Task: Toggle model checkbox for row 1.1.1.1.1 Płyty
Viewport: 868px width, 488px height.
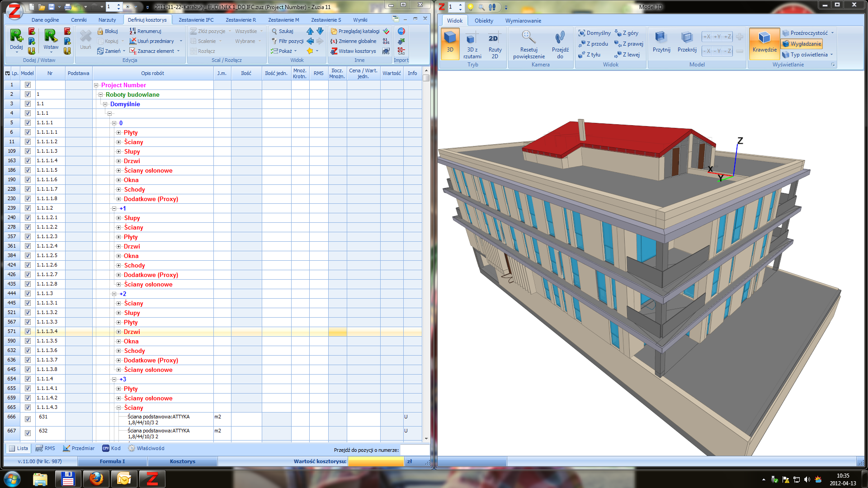Action: click(28, 132)
